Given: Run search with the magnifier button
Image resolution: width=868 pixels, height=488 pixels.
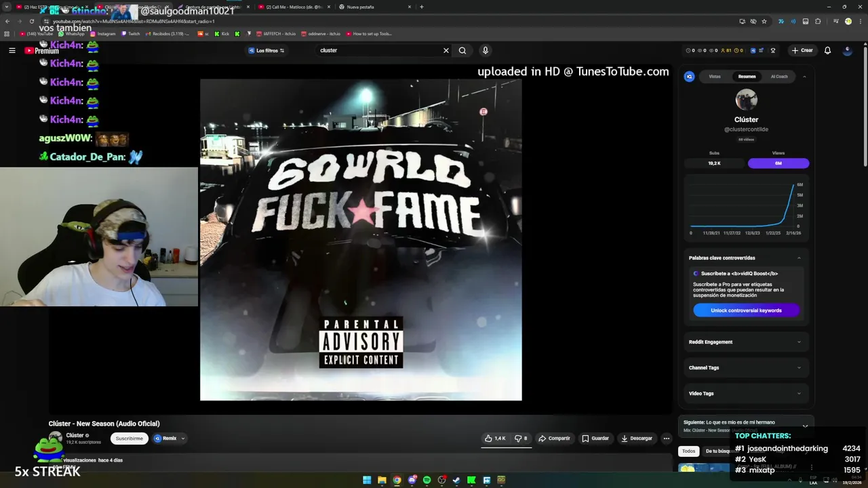Looking at the screenshot, I should coord(462,50).
